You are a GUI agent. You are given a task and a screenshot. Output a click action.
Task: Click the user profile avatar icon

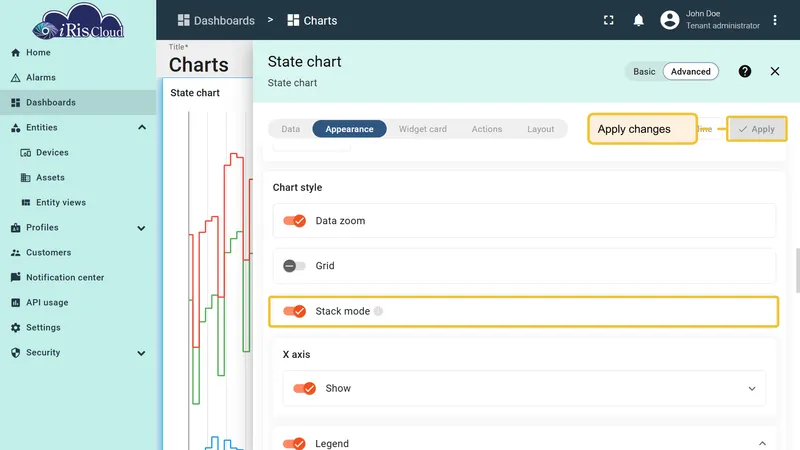[669, 20]
